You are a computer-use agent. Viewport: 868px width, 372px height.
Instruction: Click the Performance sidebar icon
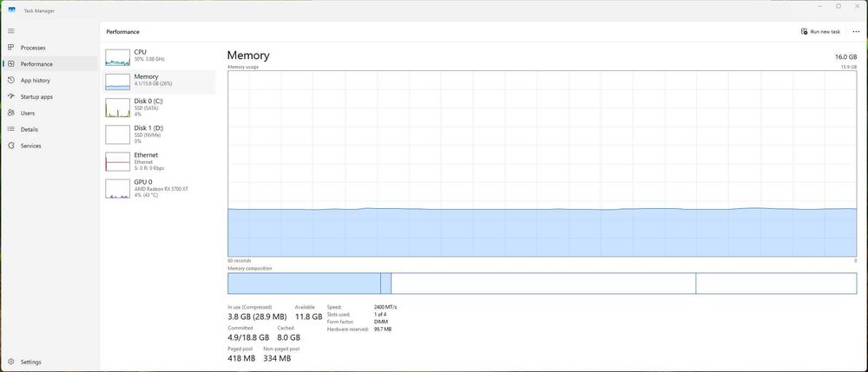(11, 64)
